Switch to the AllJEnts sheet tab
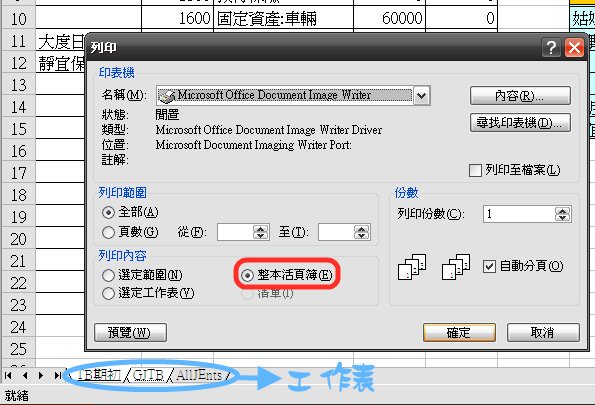 [x=199, y=375]
